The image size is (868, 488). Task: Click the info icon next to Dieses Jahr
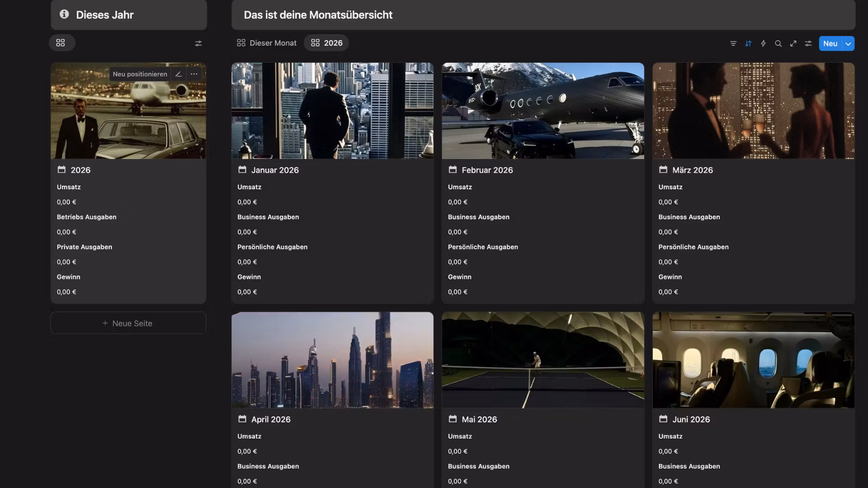64,14
